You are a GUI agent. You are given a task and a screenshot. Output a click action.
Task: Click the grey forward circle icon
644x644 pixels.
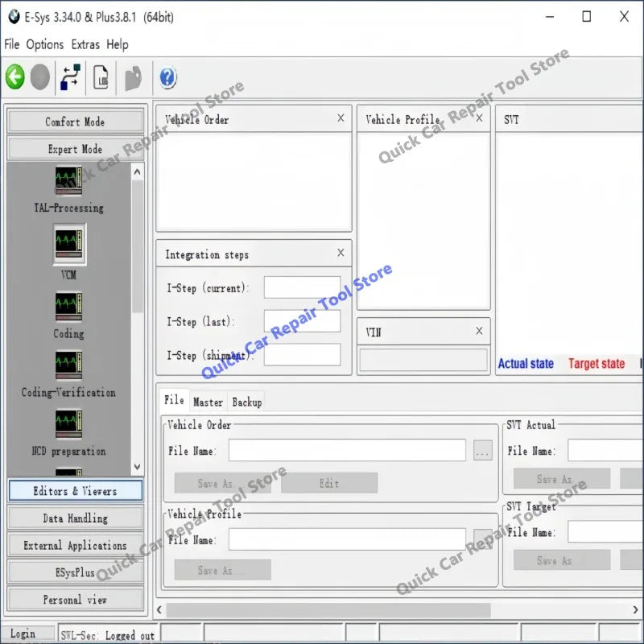click(x=39, y=76)
